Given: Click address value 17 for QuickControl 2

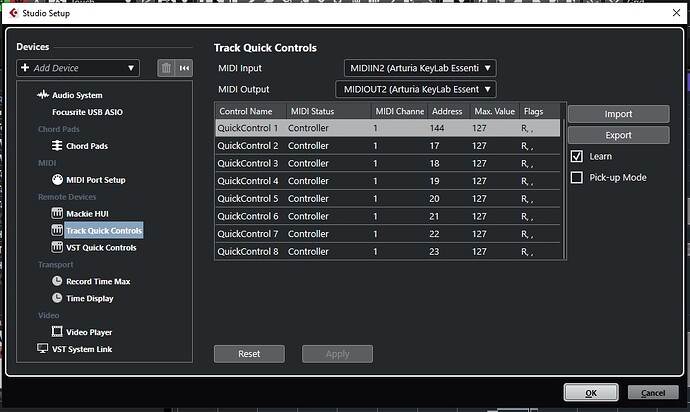Looking at the screenshot, I should (434, 146).
